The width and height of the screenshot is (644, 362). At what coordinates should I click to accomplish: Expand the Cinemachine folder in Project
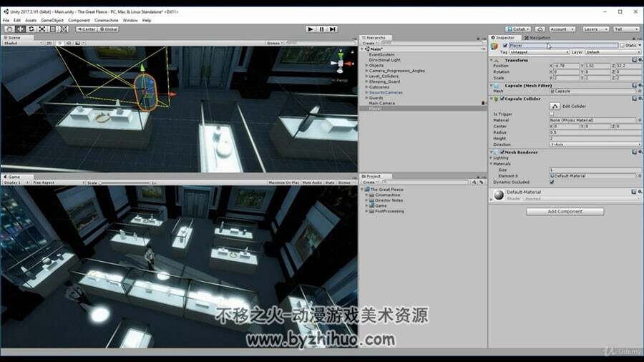click(x=366, y=195)
